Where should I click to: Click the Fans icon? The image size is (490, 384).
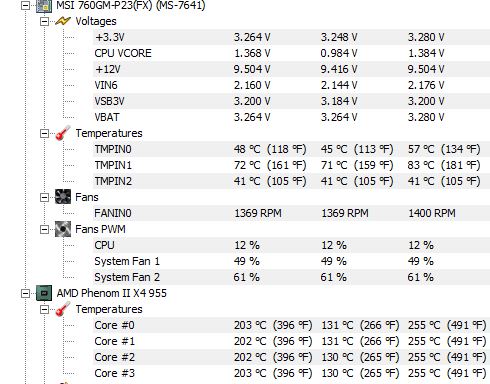click(x=63, y=197)
